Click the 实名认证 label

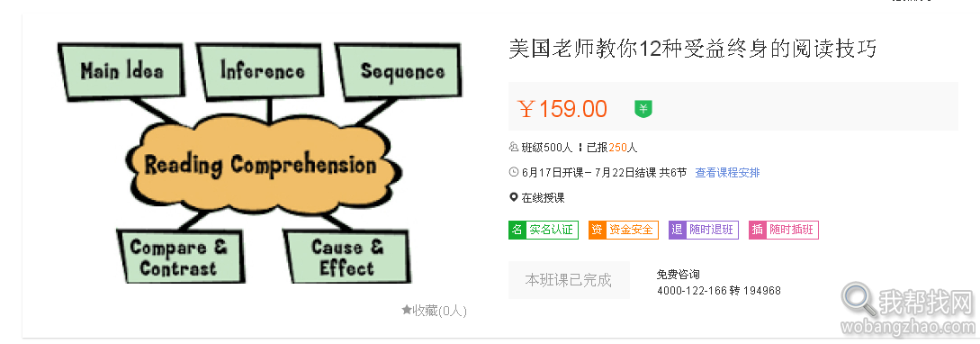(x=552, y=230)
